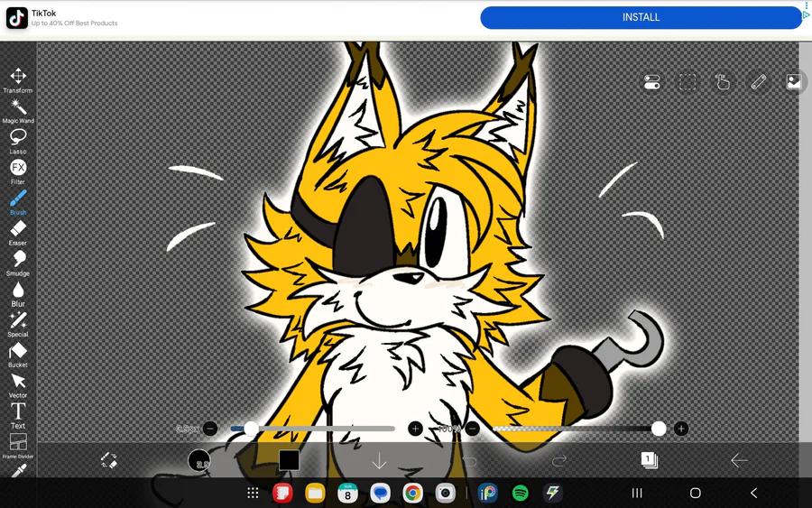The width and height of the screenshot is (812, 508).
Task: Increase brush thickness with plus button
Action: click(415, 429)
